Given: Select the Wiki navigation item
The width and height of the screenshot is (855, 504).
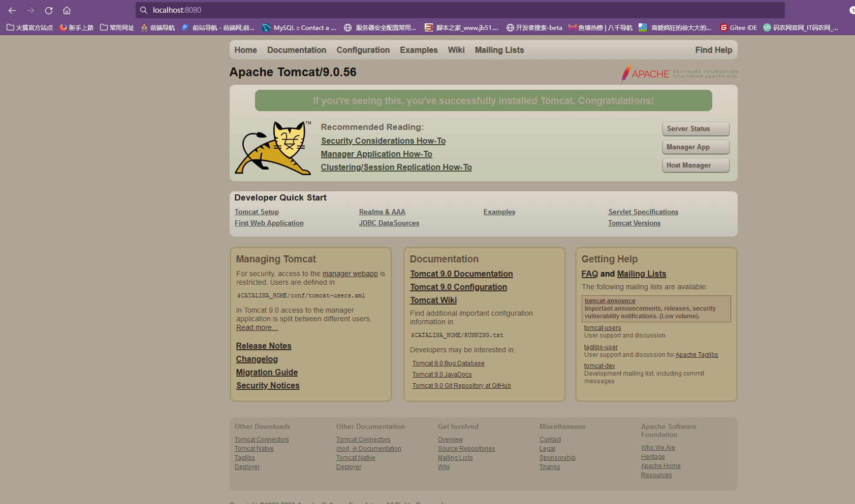Looking at the screenshot, I should click(456, 50).
